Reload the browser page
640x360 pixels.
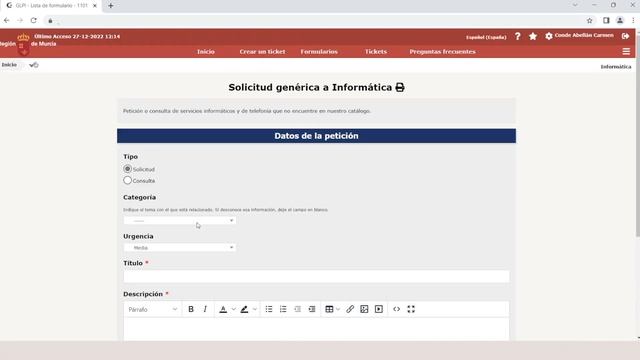point(33,20)
